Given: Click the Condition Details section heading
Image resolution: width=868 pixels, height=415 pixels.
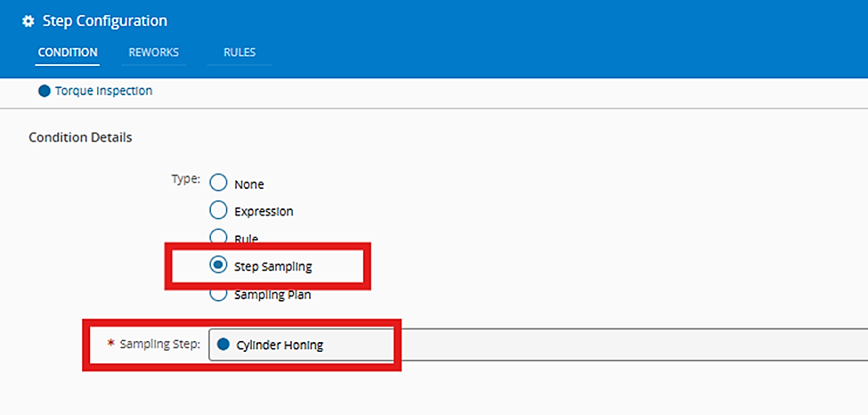Looking at the screenshot, I should pos(80,137).
